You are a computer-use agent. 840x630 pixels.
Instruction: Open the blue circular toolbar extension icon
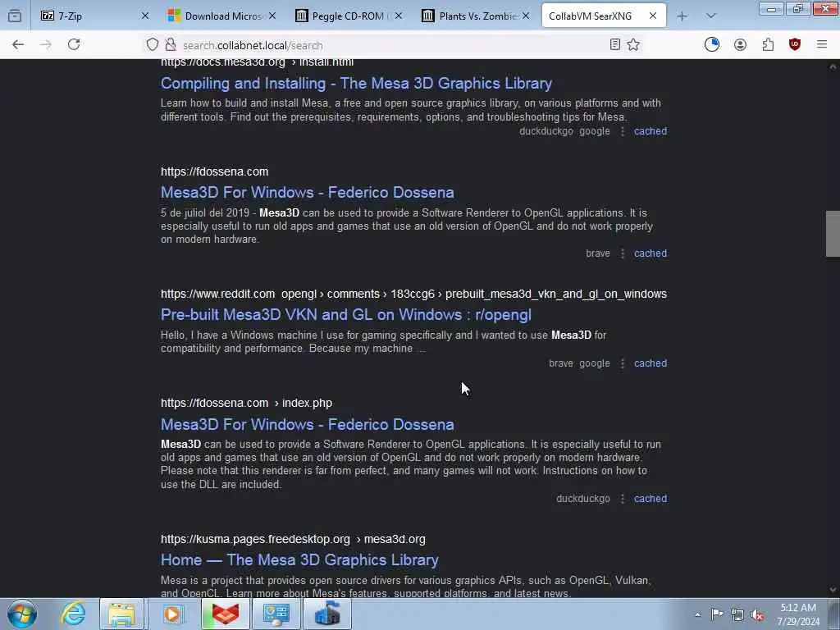712,44
